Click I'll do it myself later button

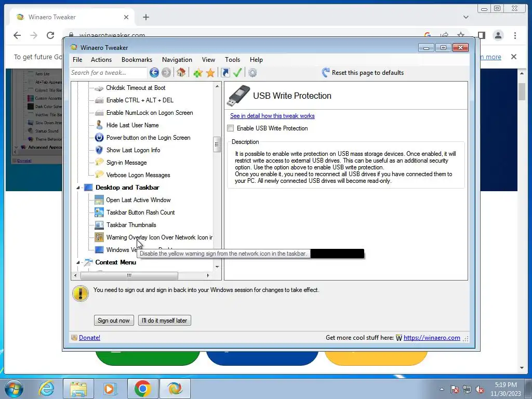click(165, 320)
